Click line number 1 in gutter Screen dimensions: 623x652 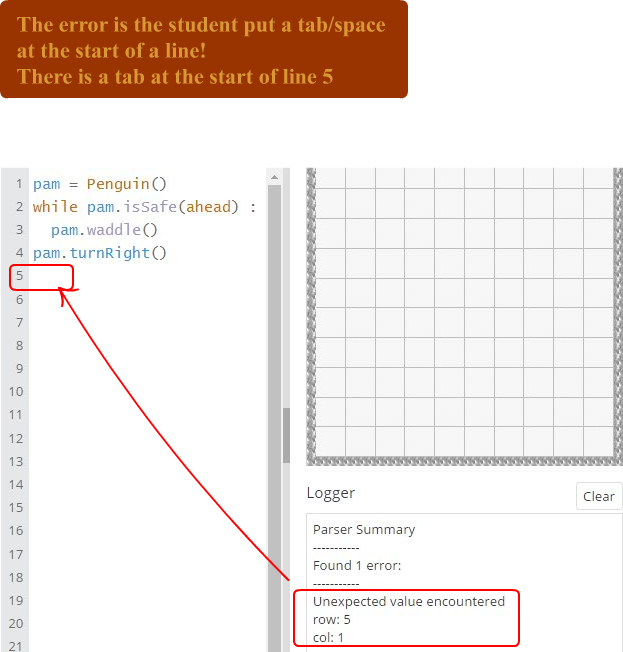[x=19, y=184]
